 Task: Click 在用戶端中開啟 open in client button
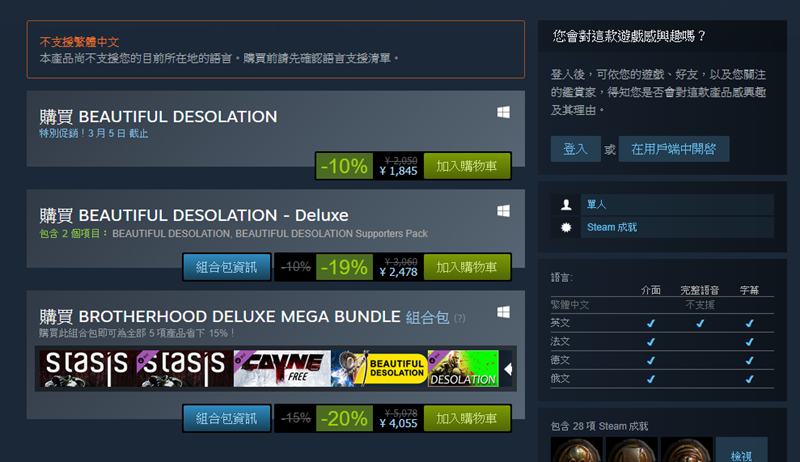674,149
